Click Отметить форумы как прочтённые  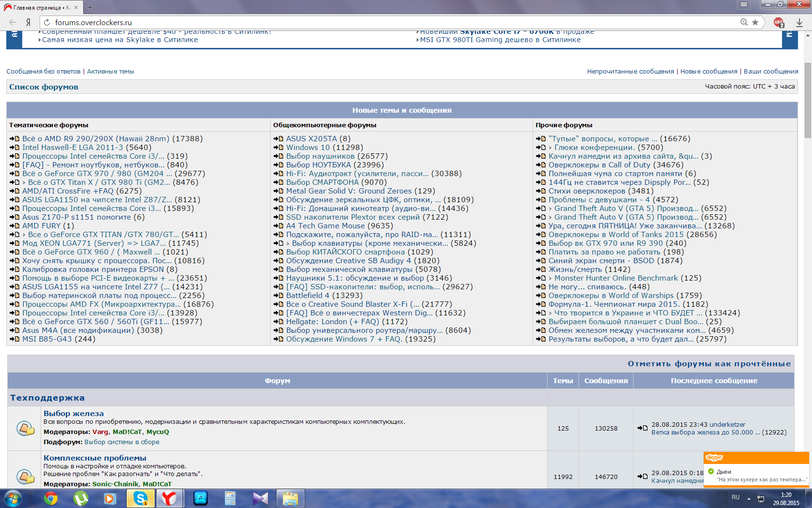pos(709,364)
